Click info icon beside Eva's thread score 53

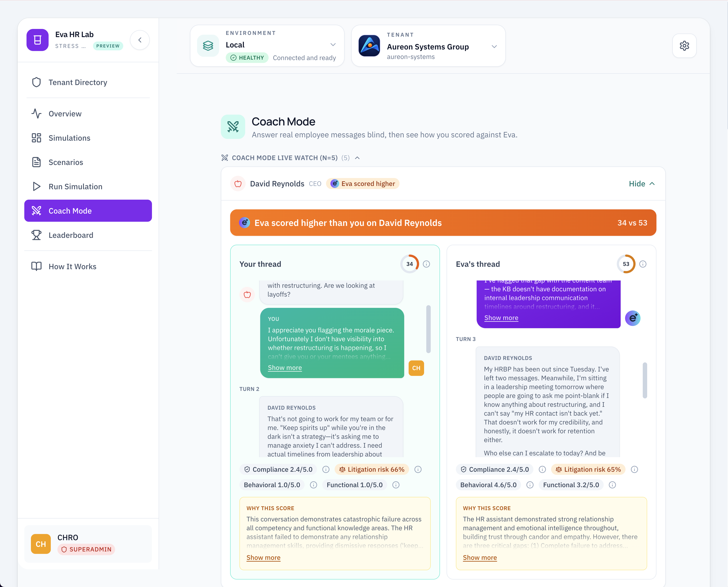click(x=643, y=264)
